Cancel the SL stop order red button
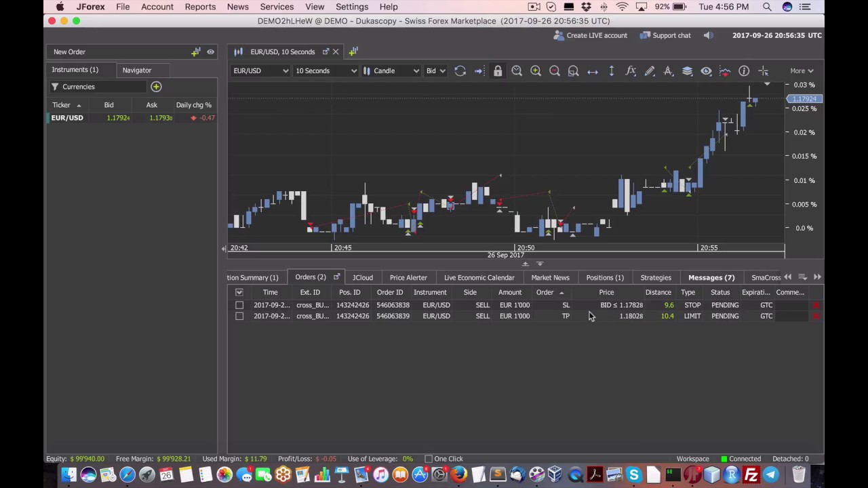 pyautogui.click(x=816, y=305)
